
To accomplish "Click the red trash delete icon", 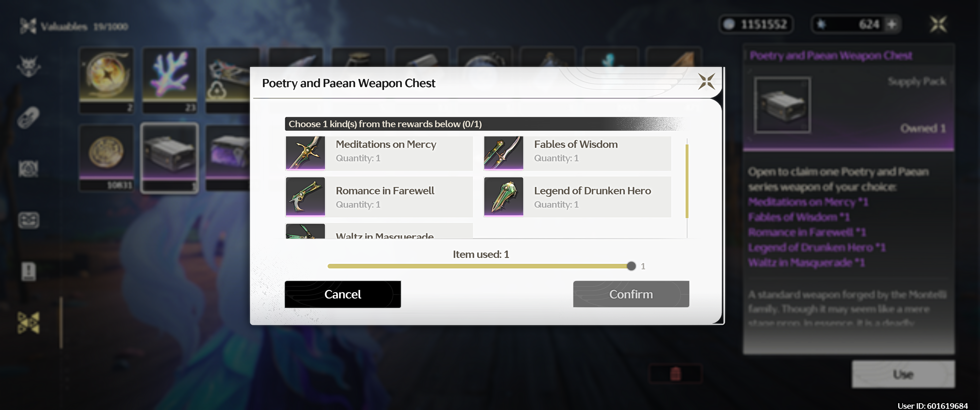I will pyautogui.click(x=675, y=374).
